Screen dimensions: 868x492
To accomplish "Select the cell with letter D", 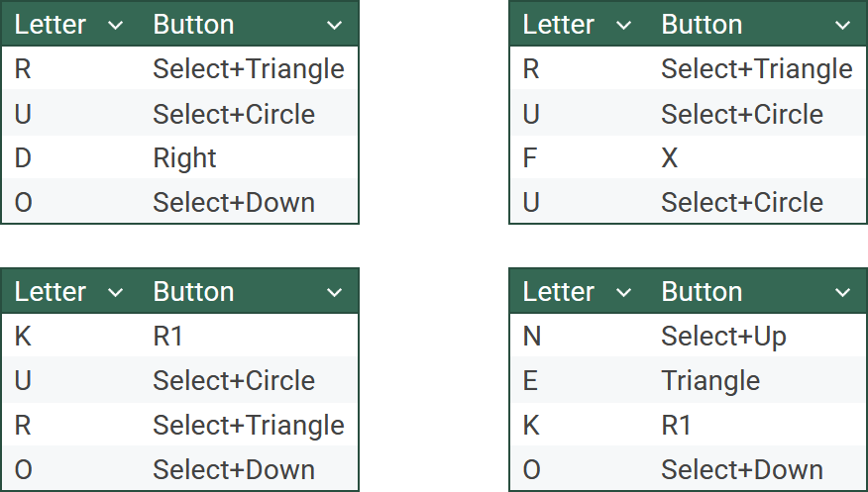I will tap(70, 157).
